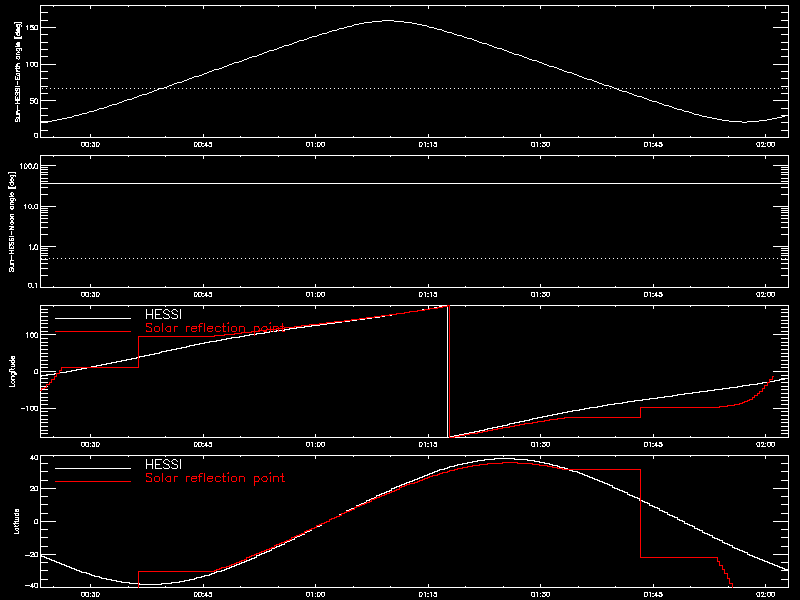Screen dimensions: 800x600
Task: Click the 100 tick label on Longitude plot
Action: pos(32,335)
